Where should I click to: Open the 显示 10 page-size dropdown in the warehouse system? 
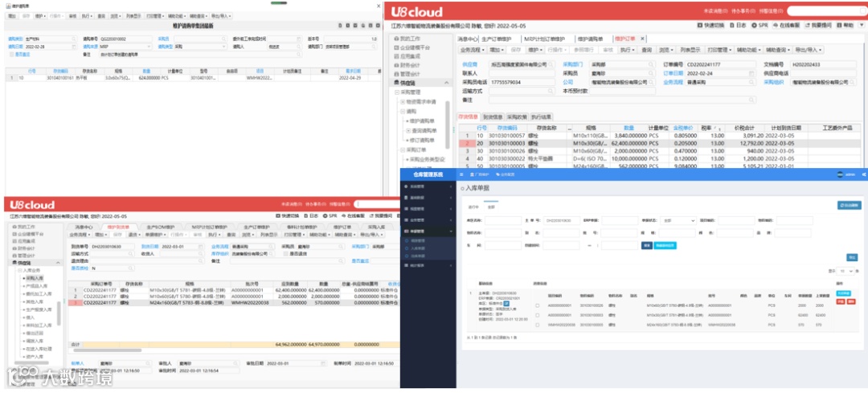(846, 271)
